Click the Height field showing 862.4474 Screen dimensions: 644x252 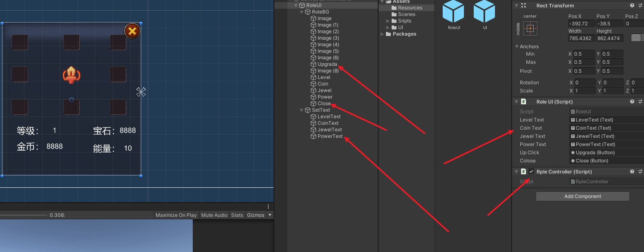(x=609, y=38)
